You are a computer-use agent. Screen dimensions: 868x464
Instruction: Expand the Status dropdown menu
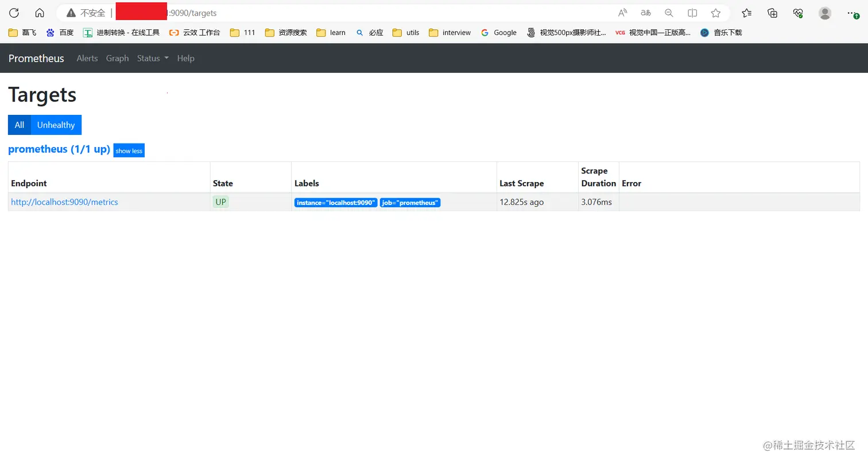point(153,58)
